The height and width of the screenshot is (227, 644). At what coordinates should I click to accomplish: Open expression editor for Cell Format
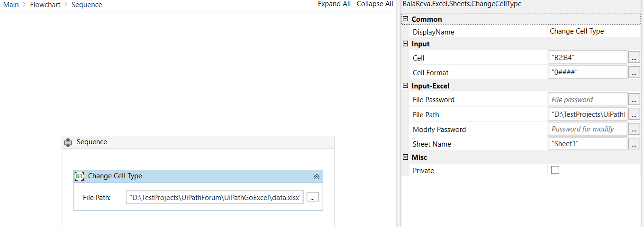pos(634,72)
